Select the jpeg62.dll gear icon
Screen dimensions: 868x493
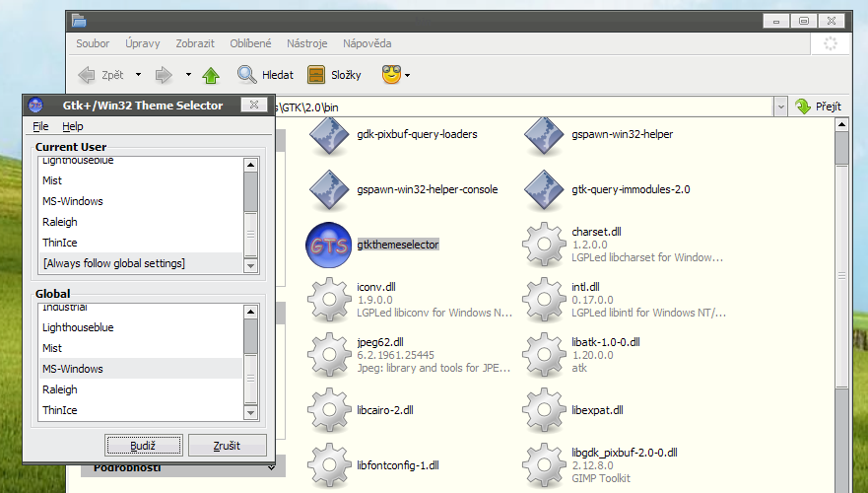(x=329, y=355)
